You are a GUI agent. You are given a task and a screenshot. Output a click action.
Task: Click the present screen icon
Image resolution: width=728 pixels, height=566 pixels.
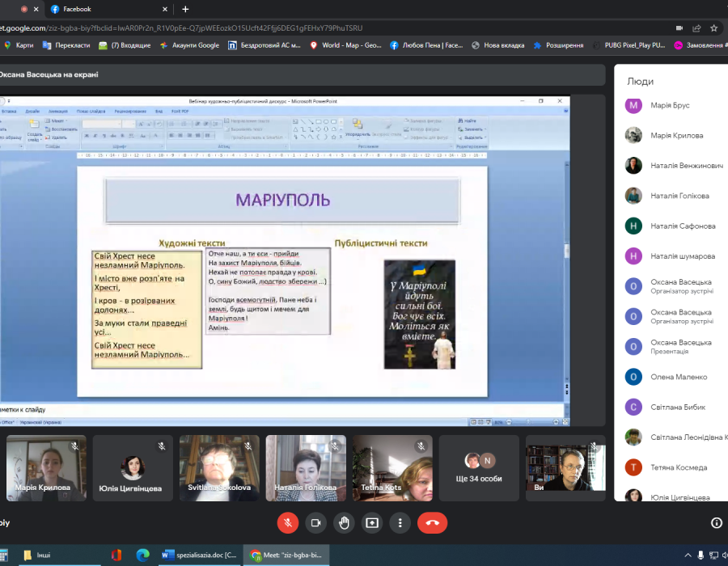(x=372, y=522)
